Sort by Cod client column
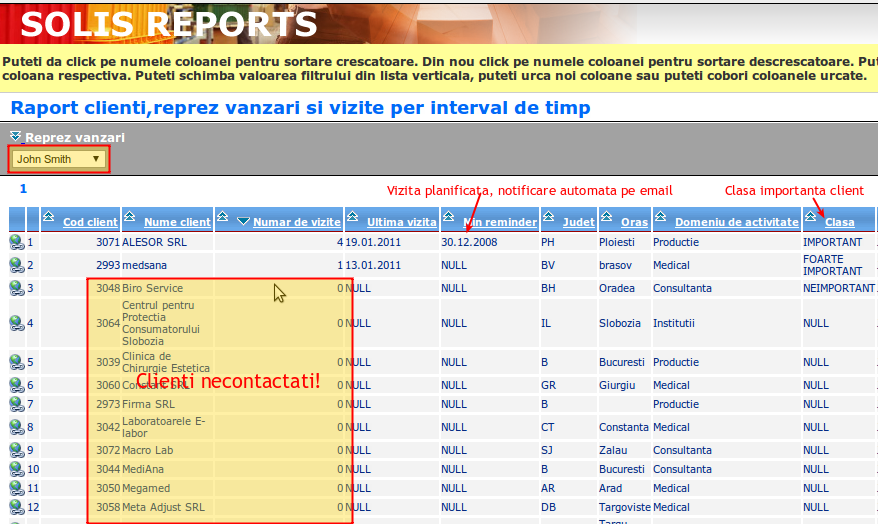 pos(90,222)
